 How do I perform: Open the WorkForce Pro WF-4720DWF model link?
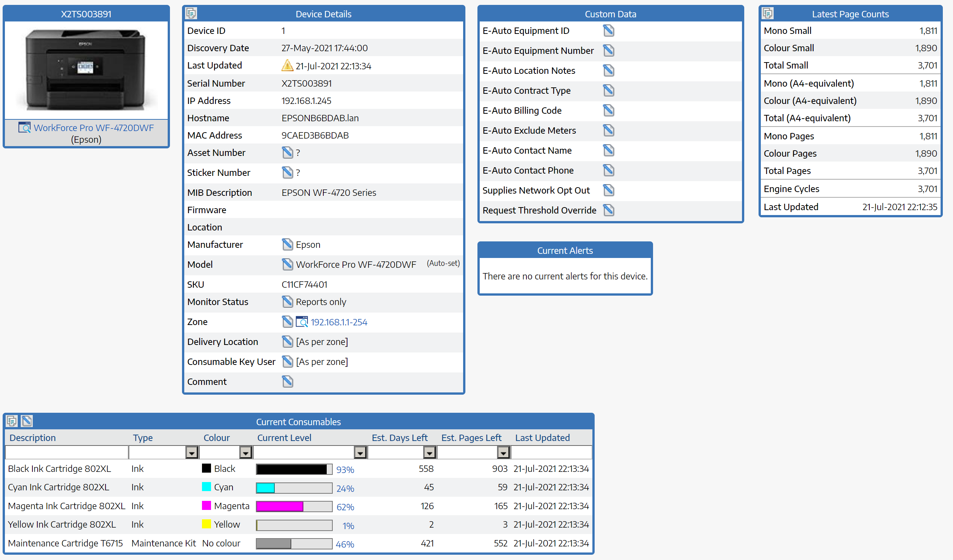[94, 128]
